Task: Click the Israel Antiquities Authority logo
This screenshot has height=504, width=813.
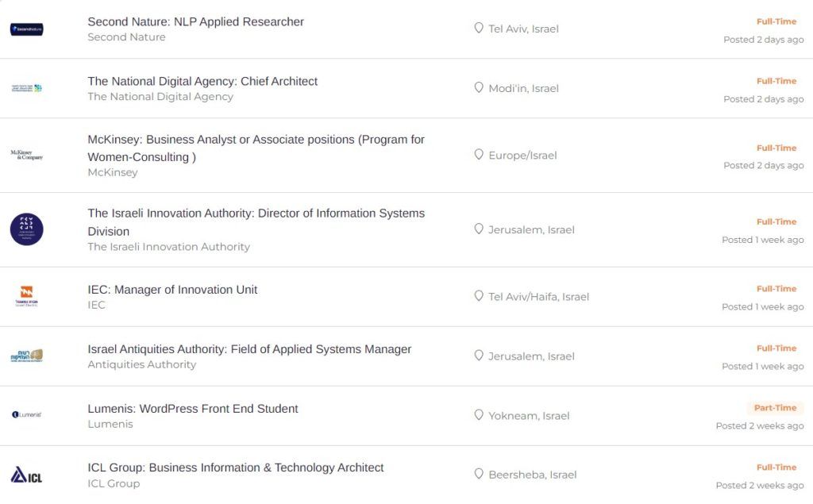Action: coord(26,356)
